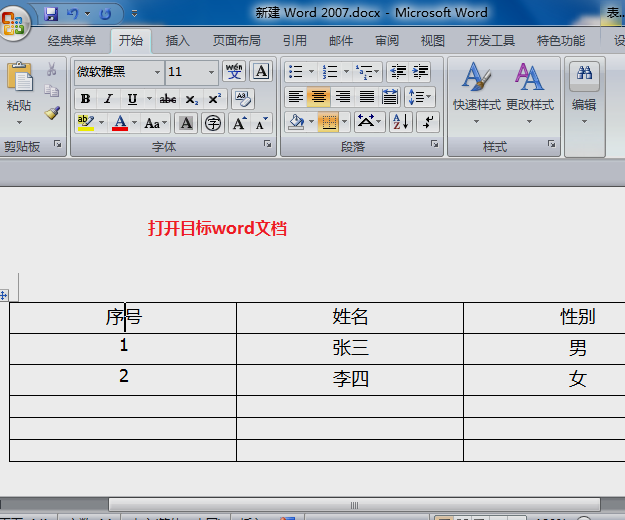Image resolution: width=625 pixels, height=520 pixels.
Task: Open the 经典菜单 tab
Action: pos(72,40)
